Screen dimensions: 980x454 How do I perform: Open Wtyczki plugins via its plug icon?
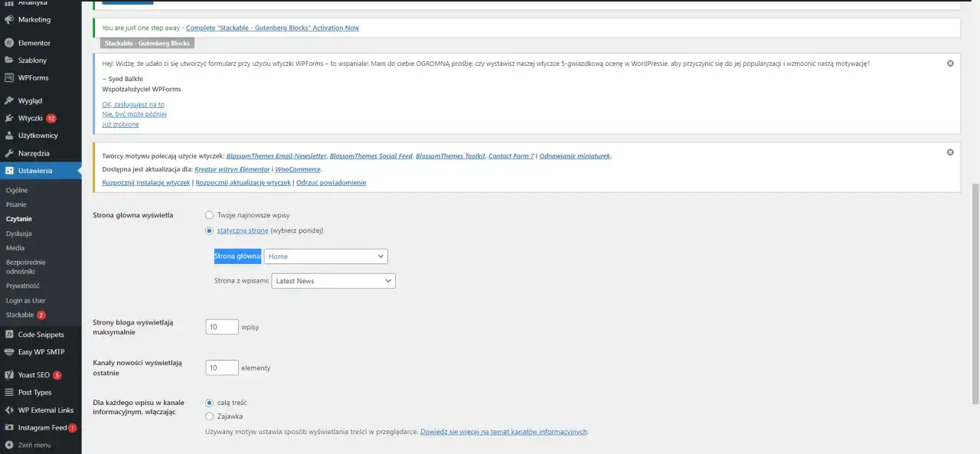point(8,119)
